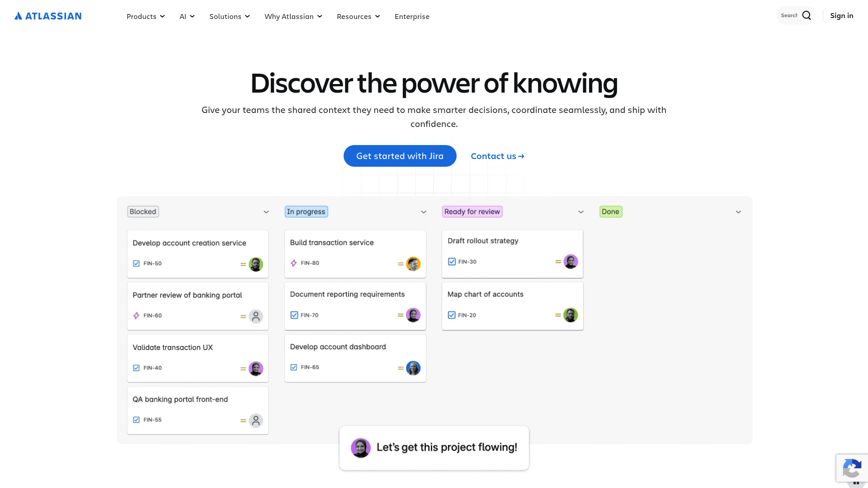This screenshot has width=868, height=488.
Task: Click Get started with Jira button
Action: tap(400, 156)
